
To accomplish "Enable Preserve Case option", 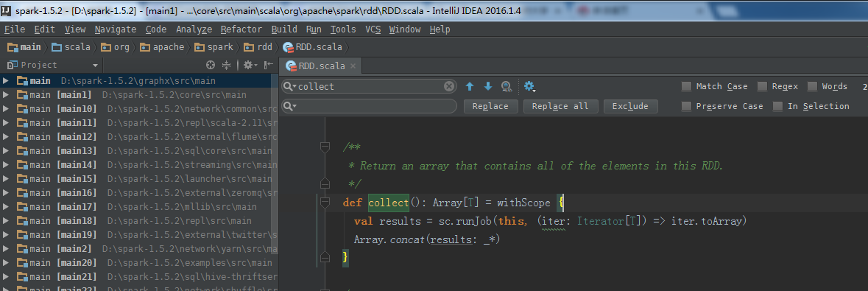I will (686, 106).
